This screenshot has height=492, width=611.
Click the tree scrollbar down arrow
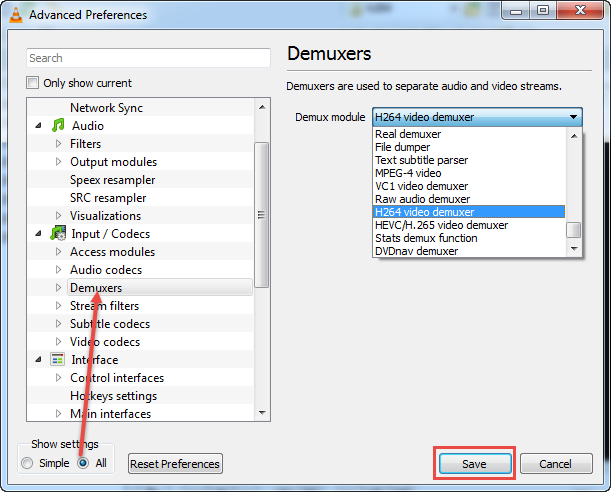pyautogui.click(x=262, y=413)
